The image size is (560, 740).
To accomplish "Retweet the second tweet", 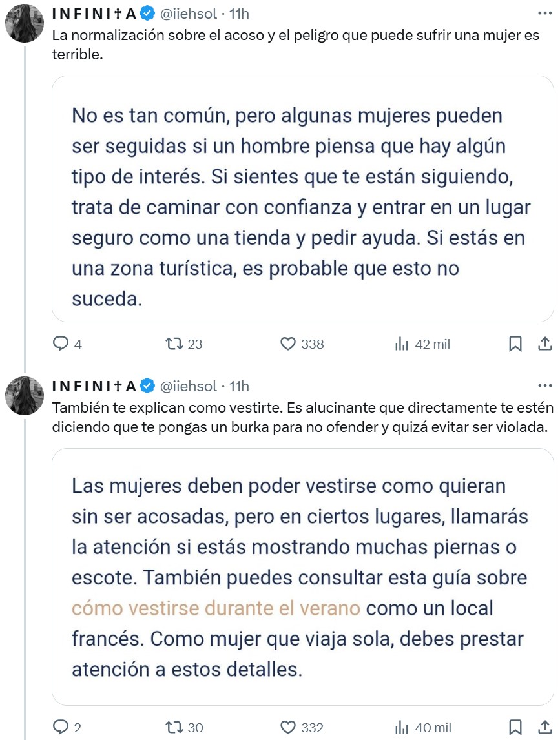I will [x=174, y=726].
